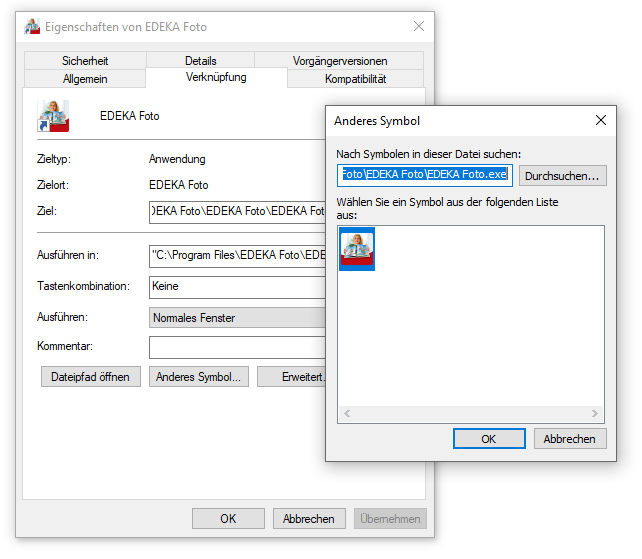Click the Tastenkombination field showing Keine
This screenshot has height=559, width=642.
pyautogui.click(x=237, y=287)
